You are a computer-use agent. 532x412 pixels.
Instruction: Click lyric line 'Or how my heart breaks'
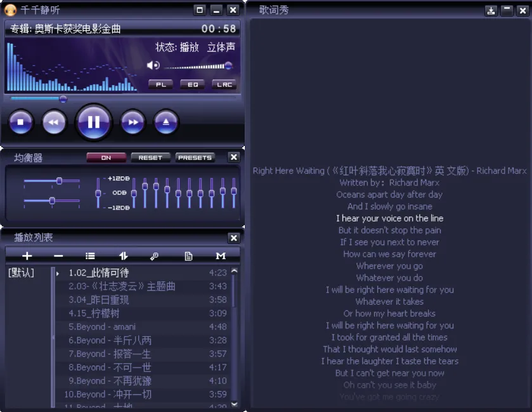click(389, 314)
